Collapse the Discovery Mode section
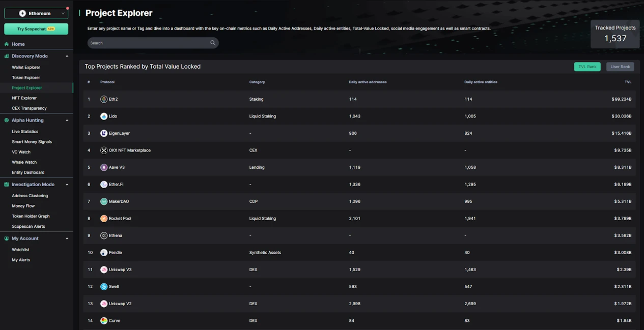This screenshot has width=644, height=330. [67, 56]
